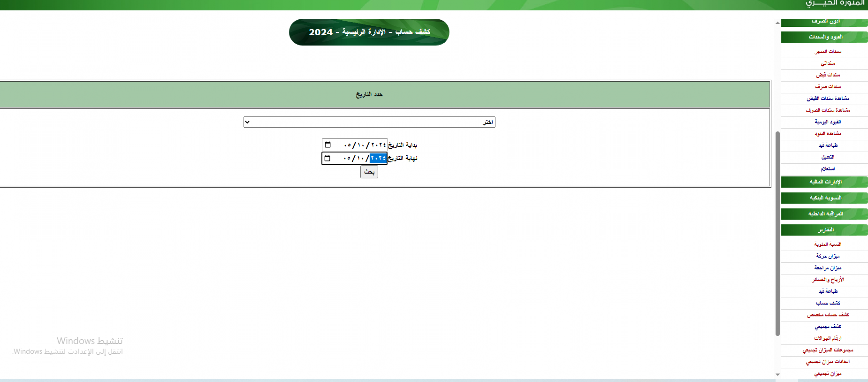Expand التسوية البنكية menu section
The height and width of the screenshot is (382, 868).
(825, 198)
